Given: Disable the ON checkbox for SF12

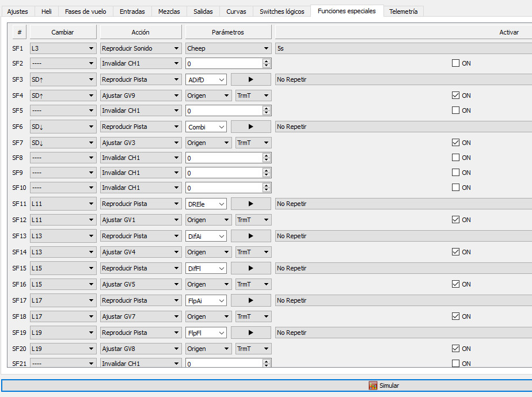Looking at the screenshot, I should pos(456,220).
